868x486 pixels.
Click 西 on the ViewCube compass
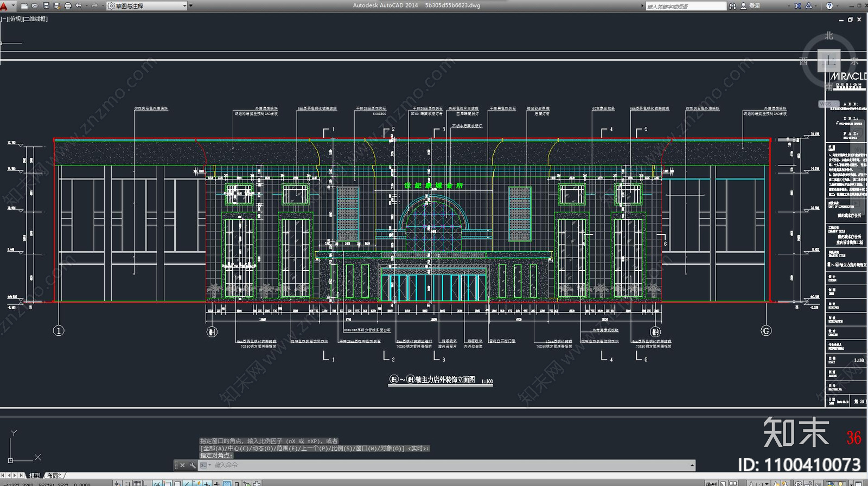pyautogui.click(x=803, y=61)
